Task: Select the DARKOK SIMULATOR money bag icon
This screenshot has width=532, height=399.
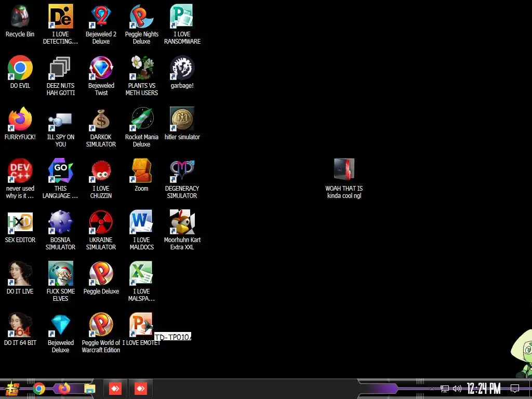Action: point(101,119)
